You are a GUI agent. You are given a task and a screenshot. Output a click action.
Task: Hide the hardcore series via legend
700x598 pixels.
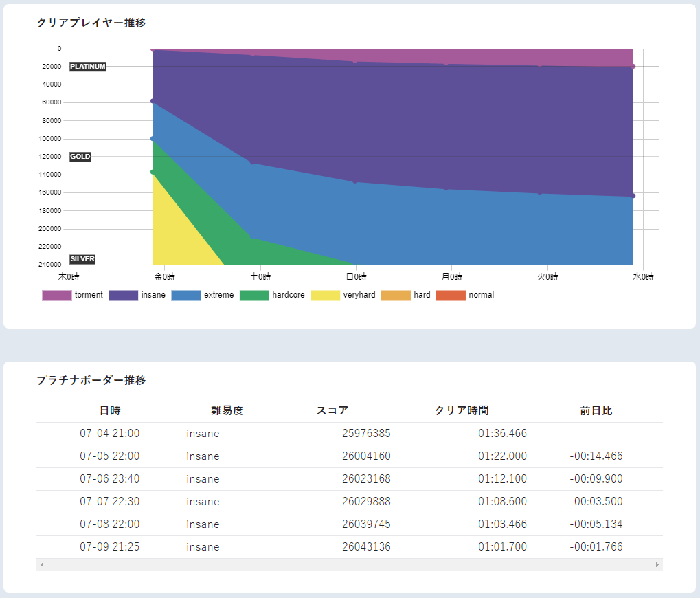[x=254, y=296]
